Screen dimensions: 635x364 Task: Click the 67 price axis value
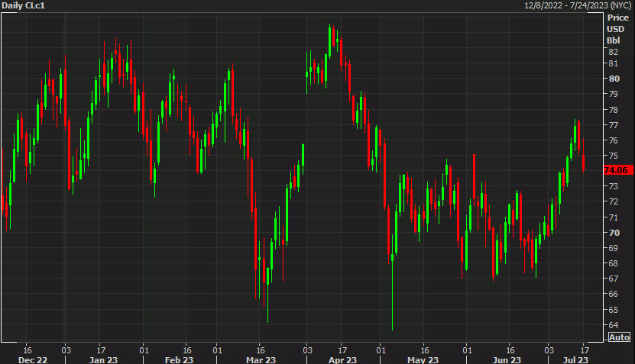click(613, 279)
